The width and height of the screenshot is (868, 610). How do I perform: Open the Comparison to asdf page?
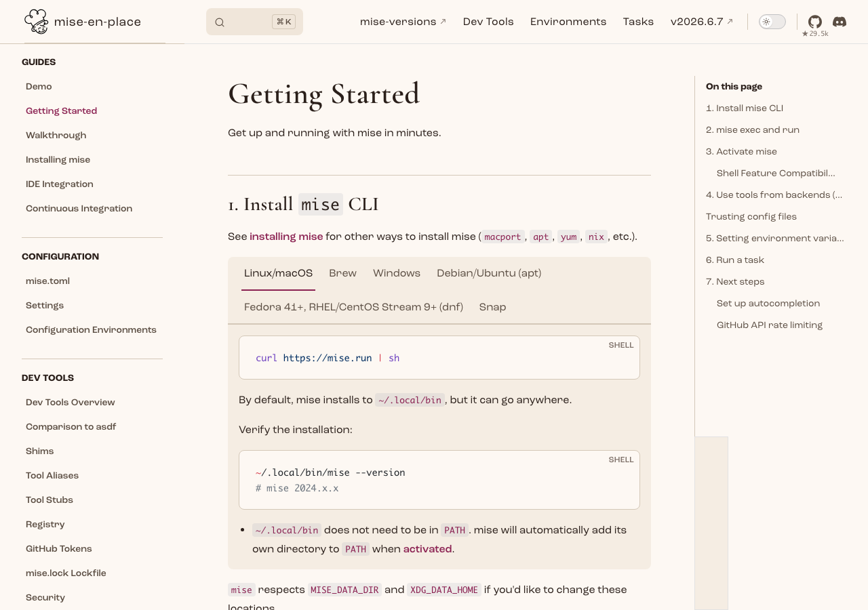(x=71, y=427)
